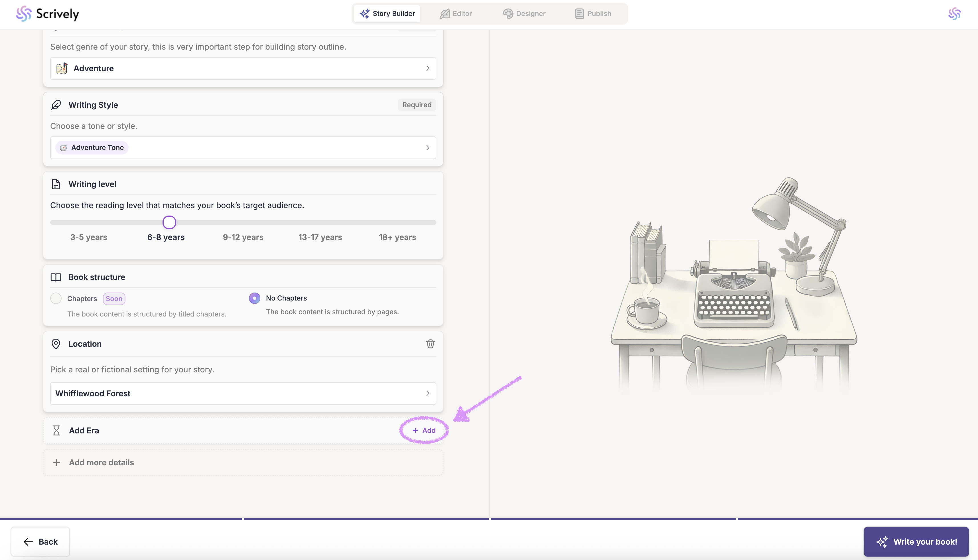The image size is (978, 560).
Task: Click the Writing Style feather icon
Action: tap(56, 105)
